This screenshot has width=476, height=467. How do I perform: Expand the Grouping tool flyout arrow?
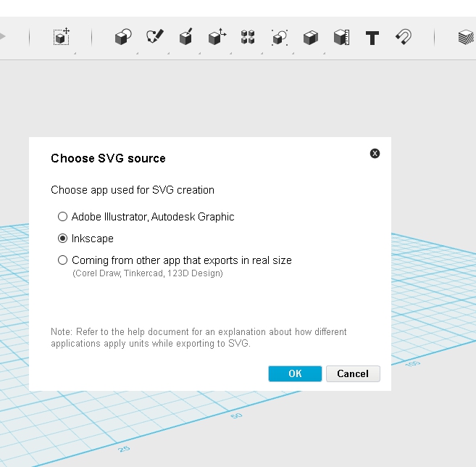293,53
